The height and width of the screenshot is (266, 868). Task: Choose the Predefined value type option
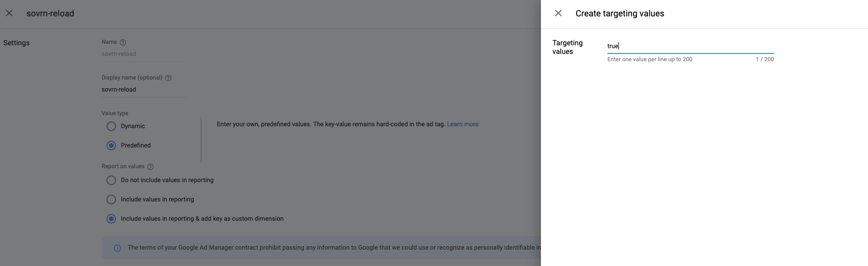111,146
